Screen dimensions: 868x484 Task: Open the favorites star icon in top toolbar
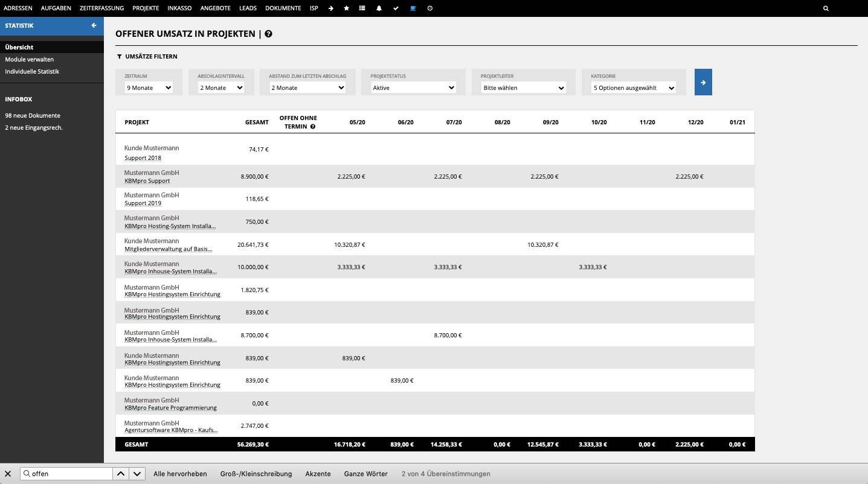[x=346, y=8]
